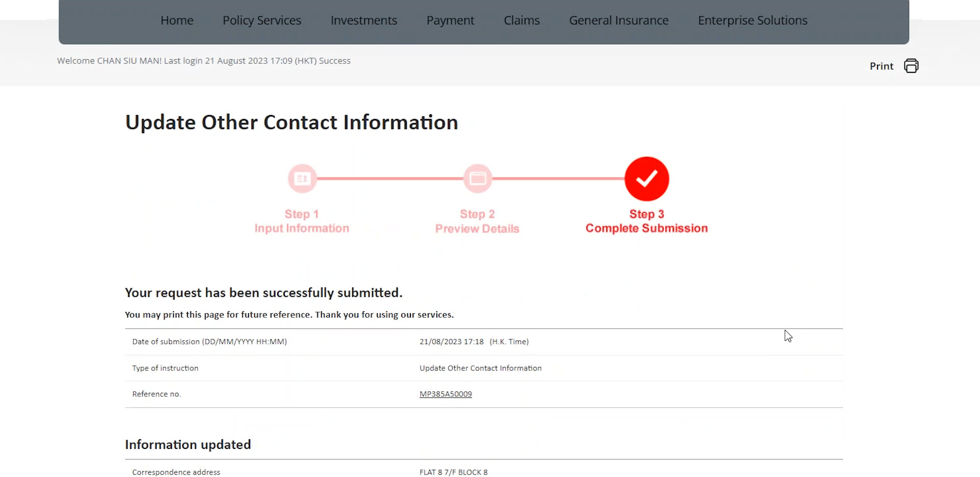
Task: Click the Update Other Contact Information heading
Action: coord(291,122)
